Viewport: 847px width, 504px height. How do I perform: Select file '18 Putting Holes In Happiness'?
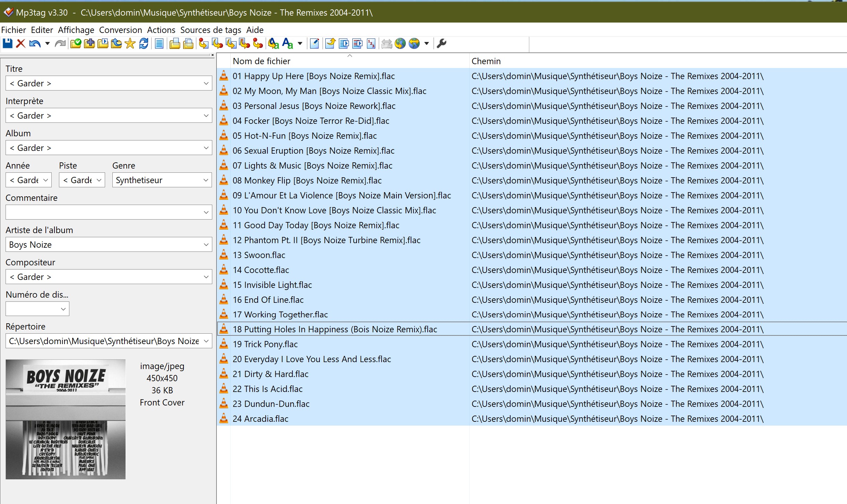tap(335, 329)
